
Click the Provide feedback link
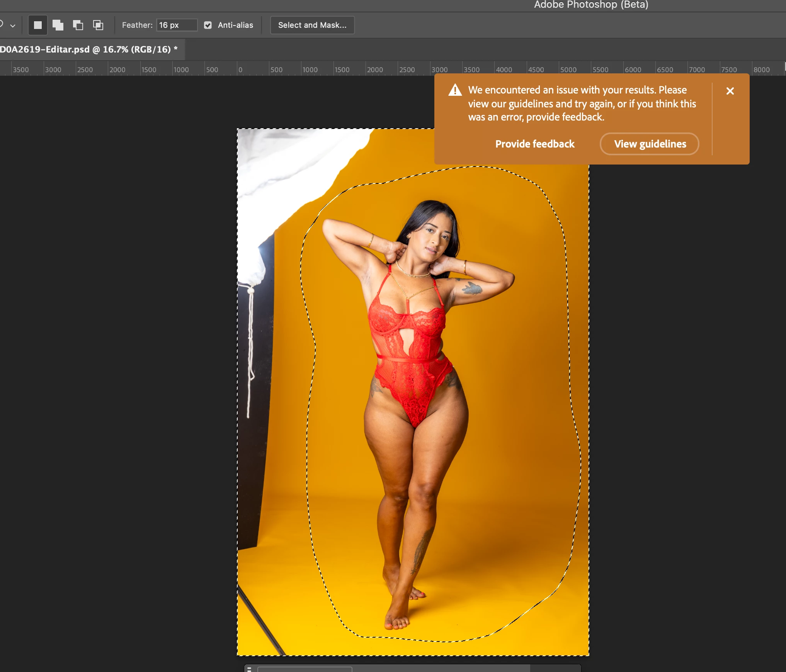pyautogui.click(x=535, y=144)
